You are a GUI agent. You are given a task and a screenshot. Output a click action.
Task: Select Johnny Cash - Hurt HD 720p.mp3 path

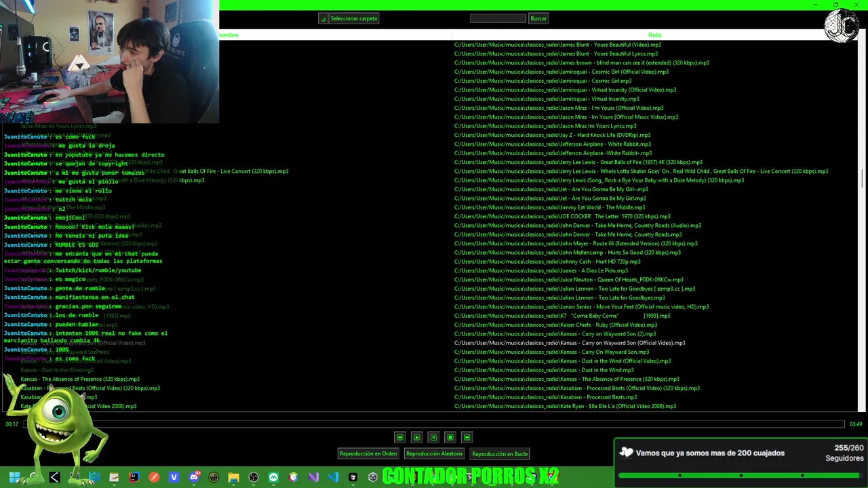pyautogui.click(x=547, y=262)
